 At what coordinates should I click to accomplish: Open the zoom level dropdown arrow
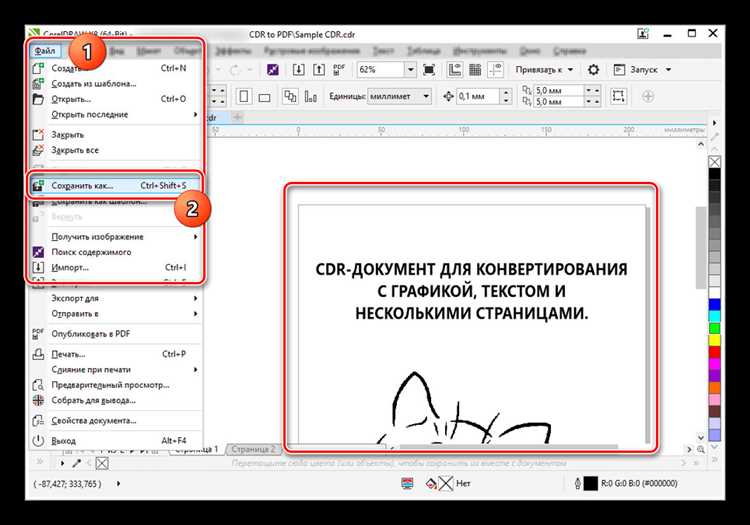point(410,70)
